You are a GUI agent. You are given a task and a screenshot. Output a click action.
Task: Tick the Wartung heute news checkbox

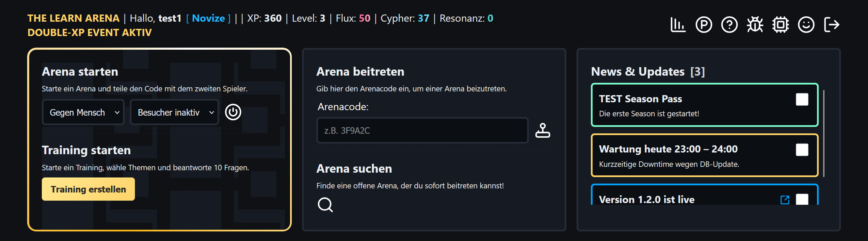802,150
